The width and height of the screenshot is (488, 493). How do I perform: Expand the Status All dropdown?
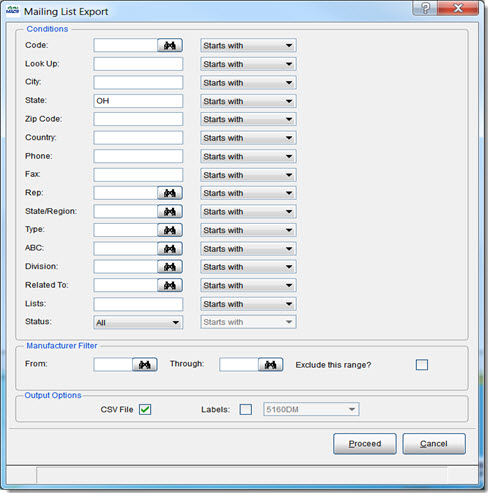[138, 322]
